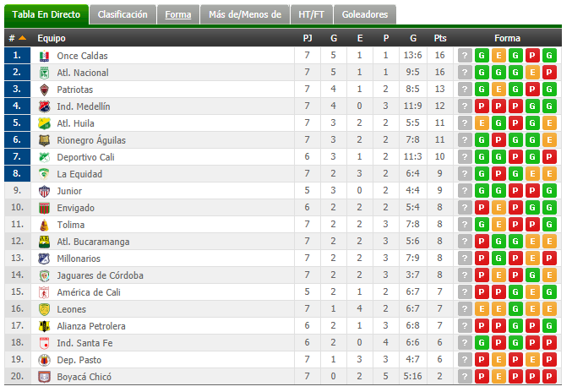Open the Forma tab
This screenshot has width=572, height=392.
[x=178, y=14]
